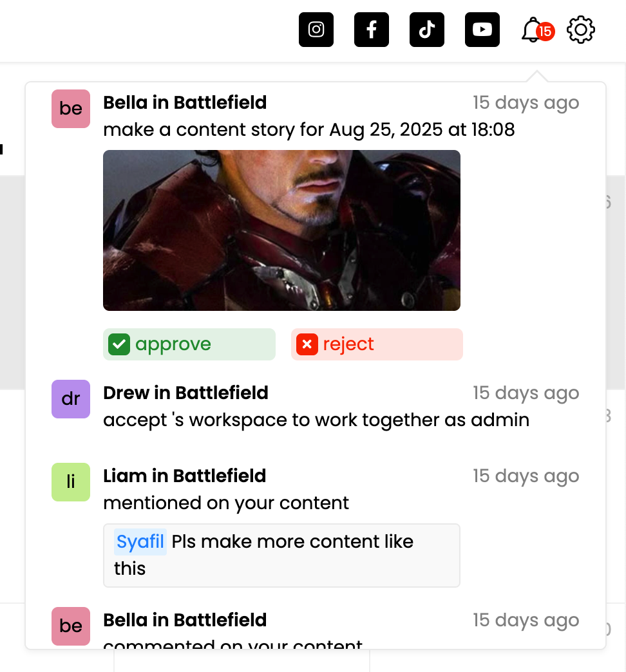Click Liam's green 'li' avatar
626x672 pixels.
click(x=71, y=481)
